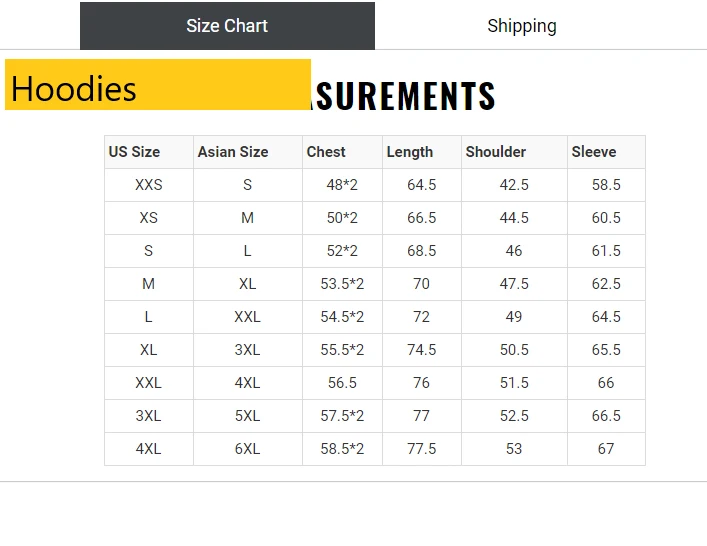Image resolution: width=707 pixels, height=546 pixels.
Task: Select the Asian Size column header
Action: pyautogui.click(x=248, y=152)
